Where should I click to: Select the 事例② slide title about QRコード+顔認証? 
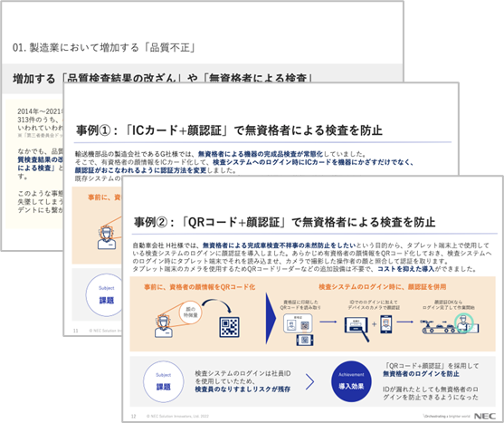[x=285, y=222]
